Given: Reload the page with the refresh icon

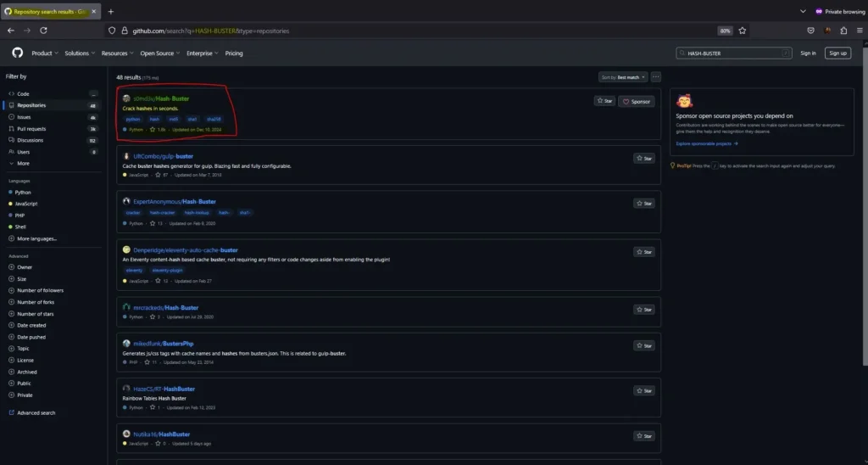Looking at the screenshot, I should [43, 31].
